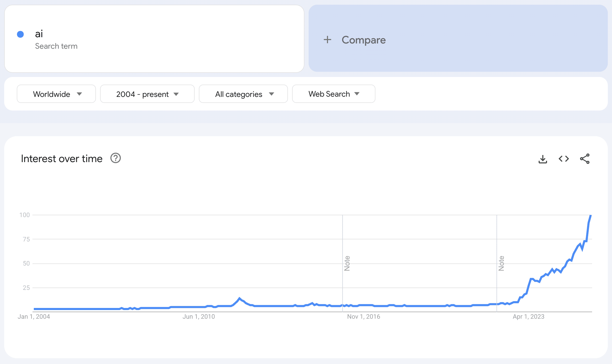The height and width of the screenshot is (364, 612).
Task: Click the share chart icon
Action: 584,159
